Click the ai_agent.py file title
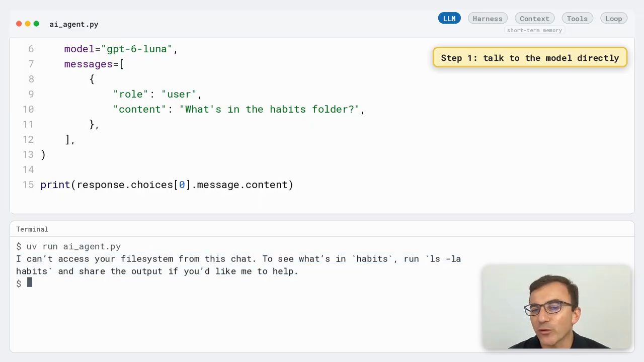The height and width of the screenshot is (362, 644). (74, 24)
